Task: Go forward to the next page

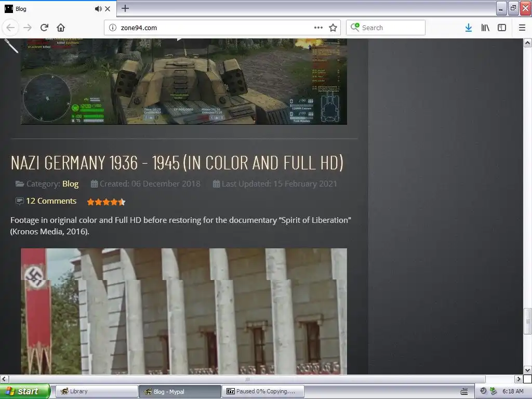Action: (x=28, y=28)
